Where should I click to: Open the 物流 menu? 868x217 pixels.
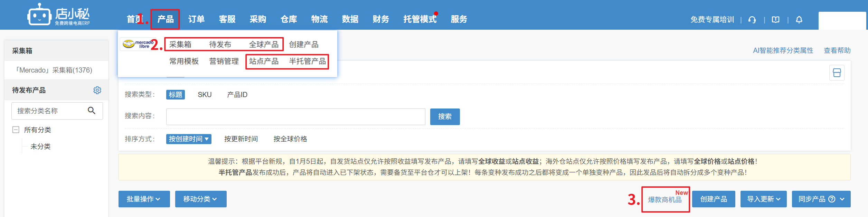click(319, 19)
